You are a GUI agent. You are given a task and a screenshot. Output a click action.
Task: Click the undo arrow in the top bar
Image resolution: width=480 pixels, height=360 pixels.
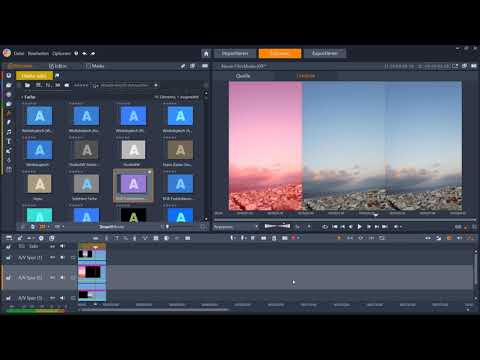coord(85,53)
